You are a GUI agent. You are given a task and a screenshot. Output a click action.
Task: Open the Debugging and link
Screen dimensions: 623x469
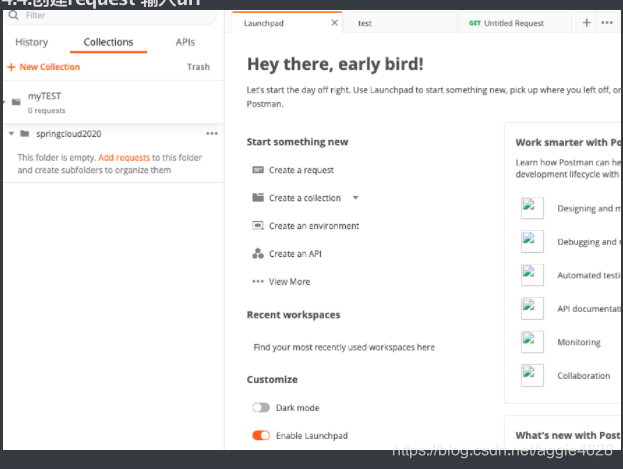[589, 242]
